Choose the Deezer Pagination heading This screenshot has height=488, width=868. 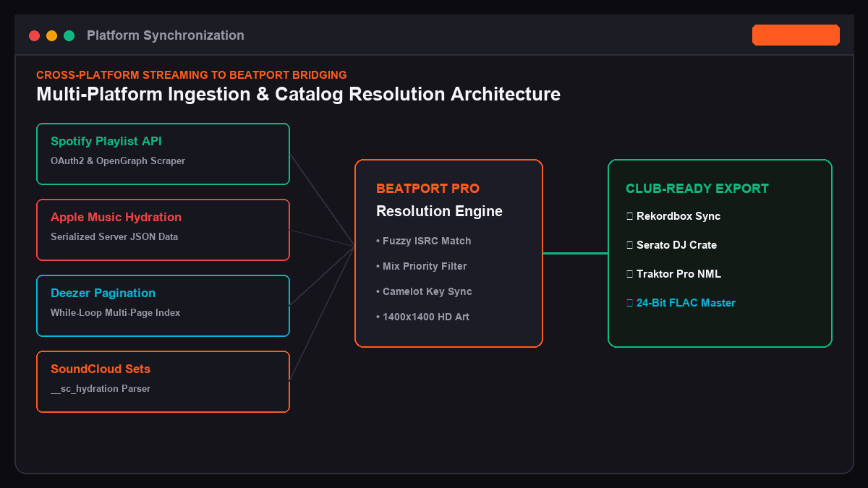103,293
